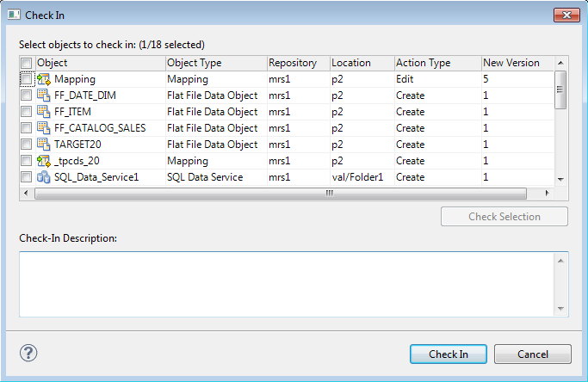This screenshot has height=382, width=588.
Task: Click the Check In button
Action: [x=449, y=354]
